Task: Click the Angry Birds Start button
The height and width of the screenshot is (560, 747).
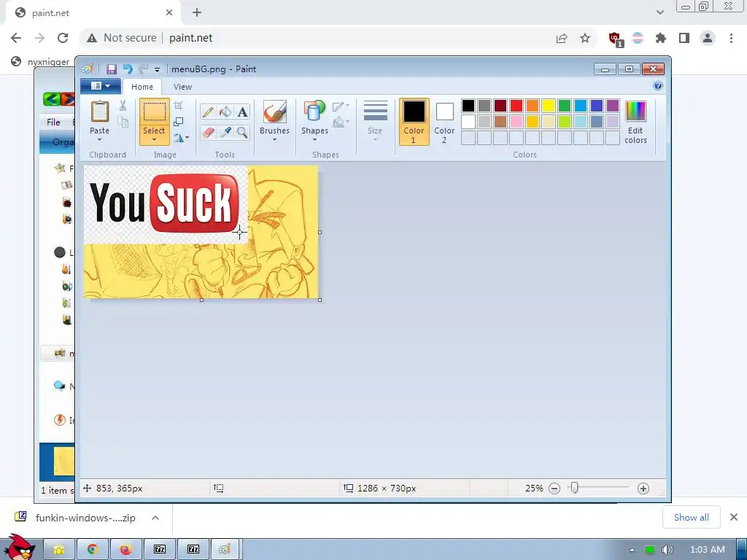Action: pyautogui.click(x=19, y=548)
